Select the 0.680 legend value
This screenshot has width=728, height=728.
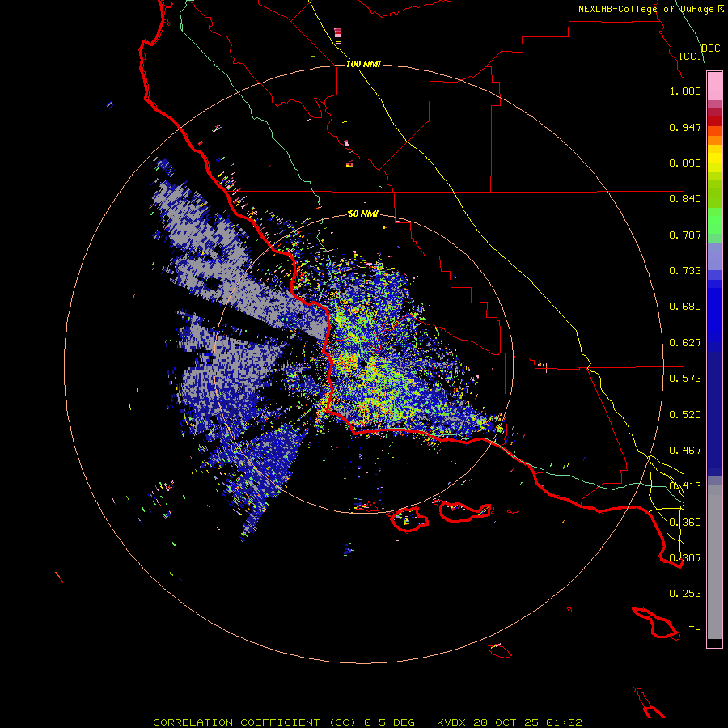tap(685, 307)
